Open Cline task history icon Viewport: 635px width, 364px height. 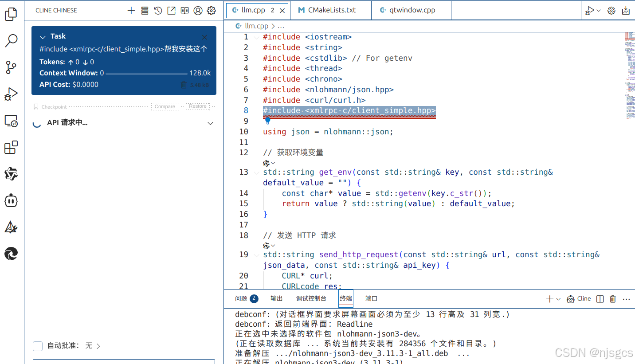point(158,10)
